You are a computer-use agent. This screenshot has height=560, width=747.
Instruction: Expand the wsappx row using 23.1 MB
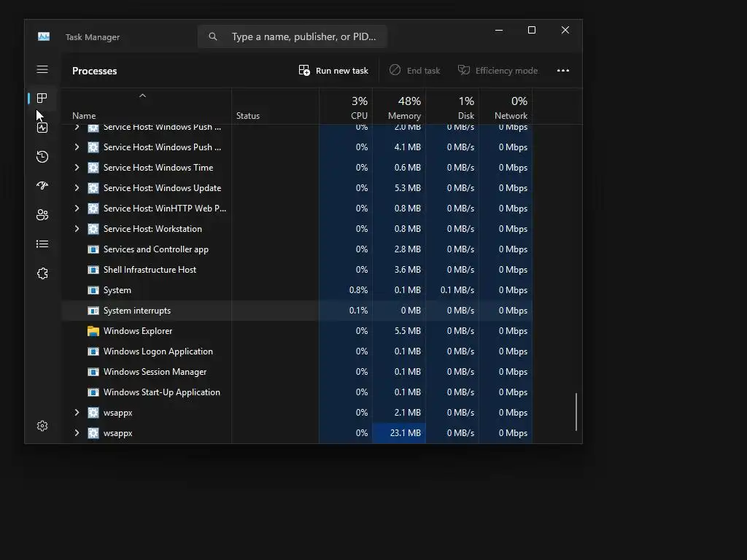click(77, 433)
